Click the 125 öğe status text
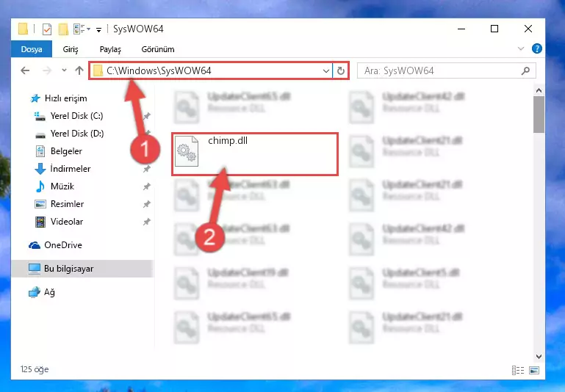Screen dimensions: 565x392 (35, 369)
